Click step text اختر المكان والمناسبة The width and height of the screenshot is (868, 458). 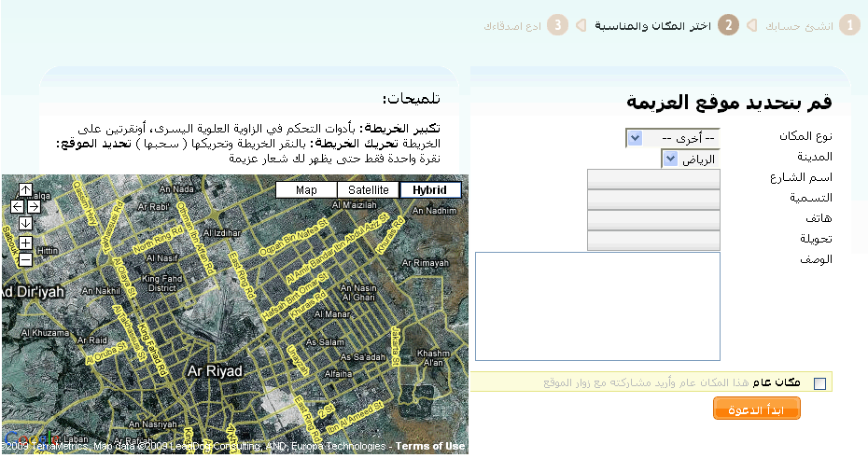pos(652,26)
